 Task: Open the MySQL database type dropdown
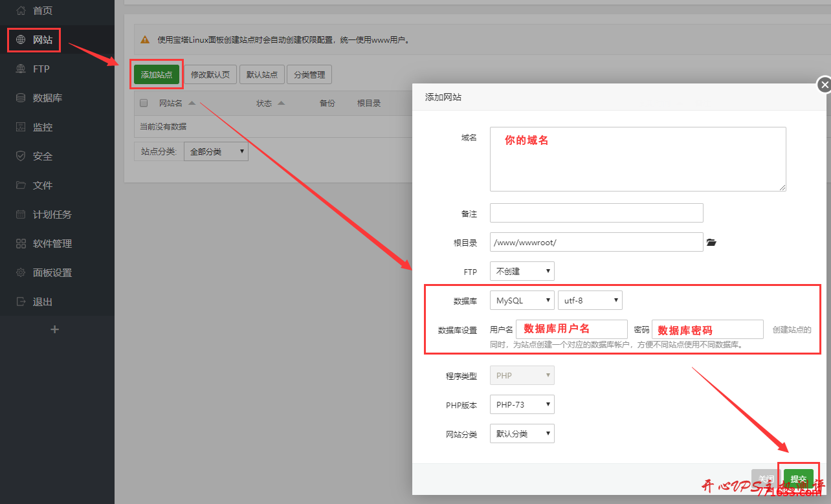tap(522, 300)
